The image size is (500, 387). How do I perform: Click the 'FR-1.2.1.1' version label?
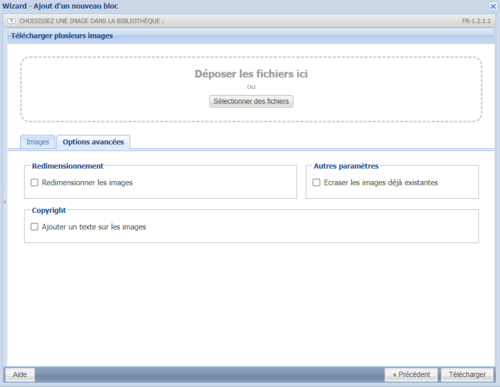tap(476, 21)
